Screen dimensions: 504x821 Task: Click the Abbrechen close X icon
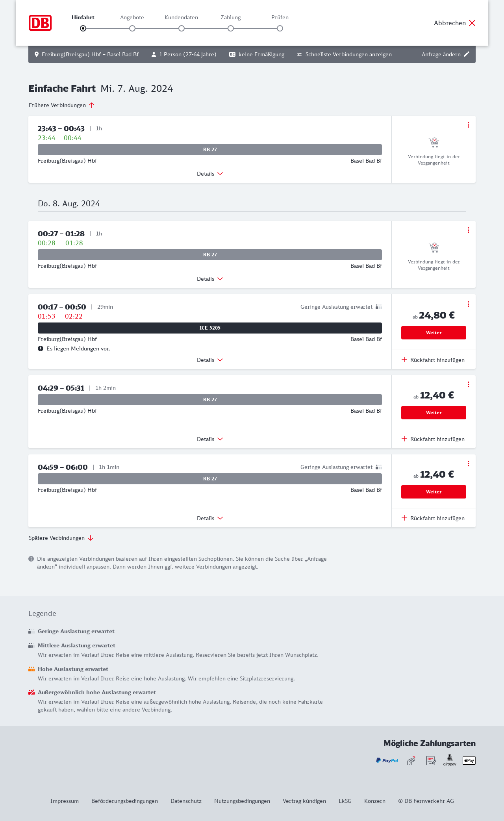click(x=472, y=23)
